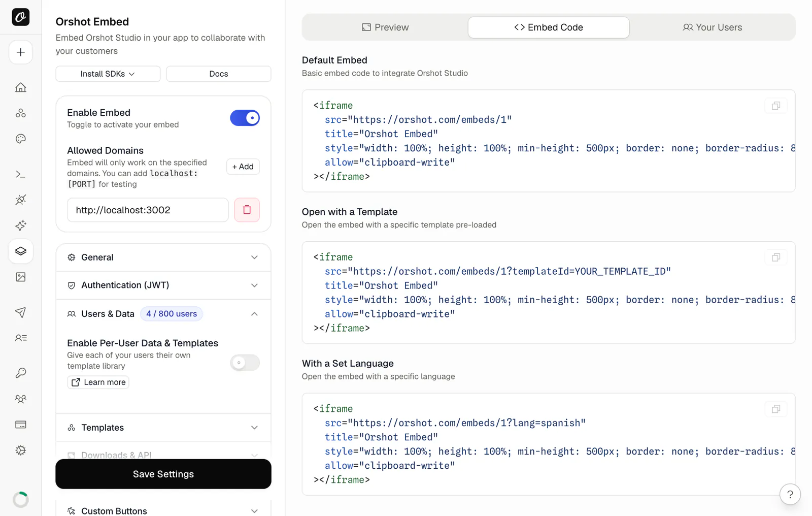Open the API key icon in the sidebar
The height and width of the screenshot is (516, 812).
click(21, 373)
